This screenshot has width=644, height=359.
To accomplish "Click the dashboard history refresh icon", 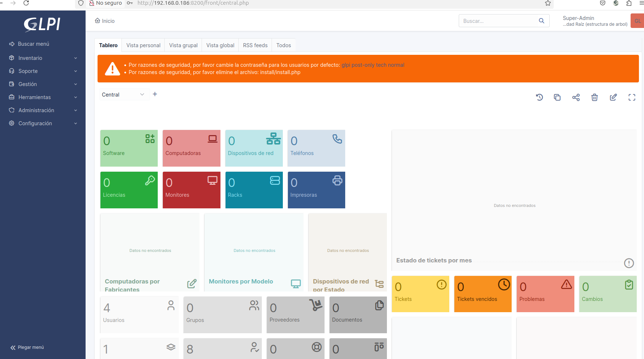I will click(x=539, y=97).
